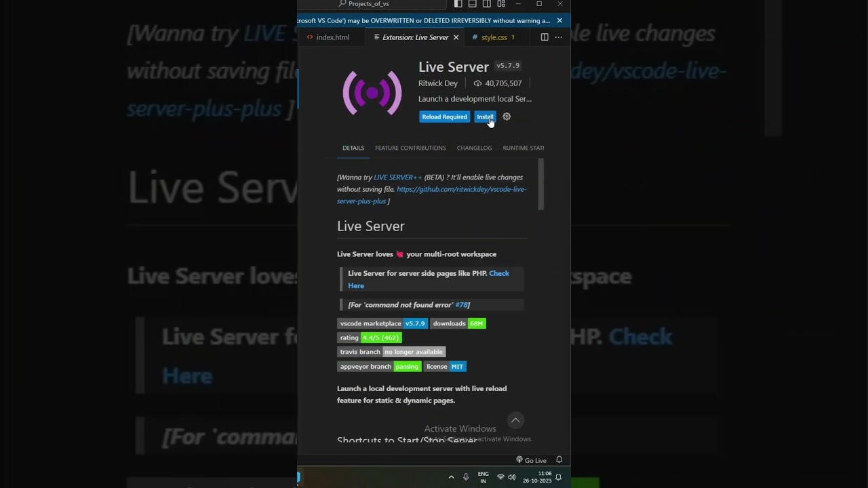Viewport: 868px width, 488px height.
Task: Click the travis branch badge
Action: point(391,352)
